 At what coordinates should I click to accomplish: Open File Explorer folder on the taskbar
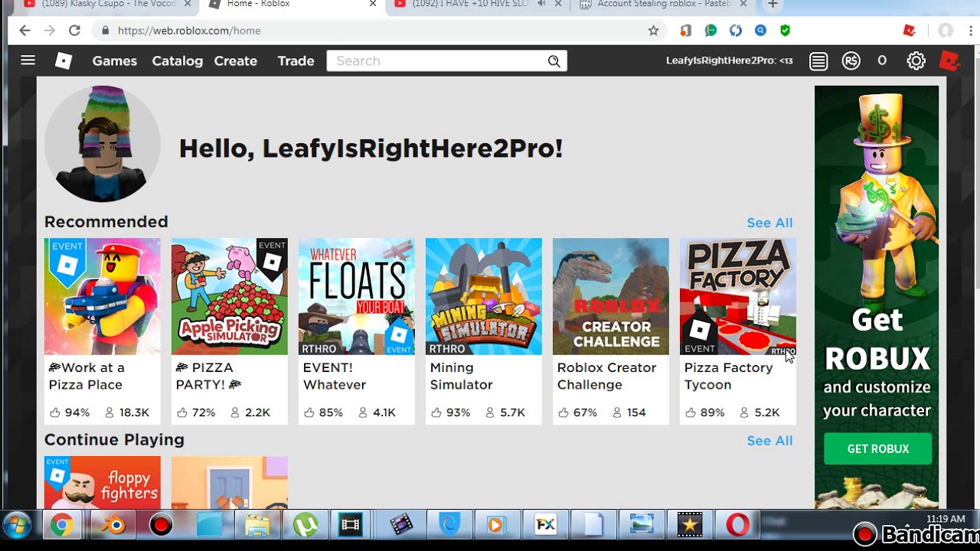[x=257, y=525]
